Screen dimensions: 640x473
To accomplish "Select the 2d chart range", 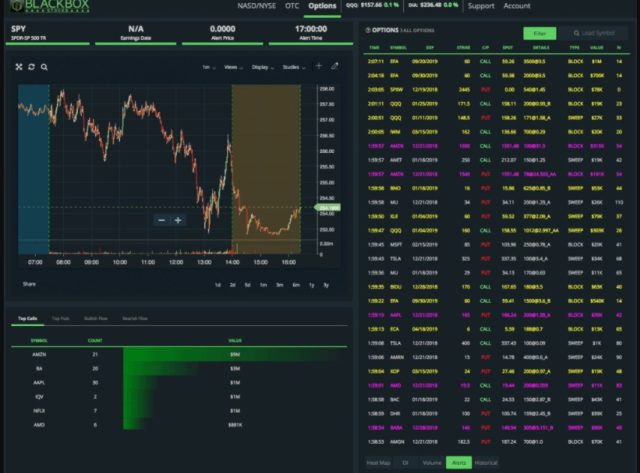I will (x=232, y=285).
